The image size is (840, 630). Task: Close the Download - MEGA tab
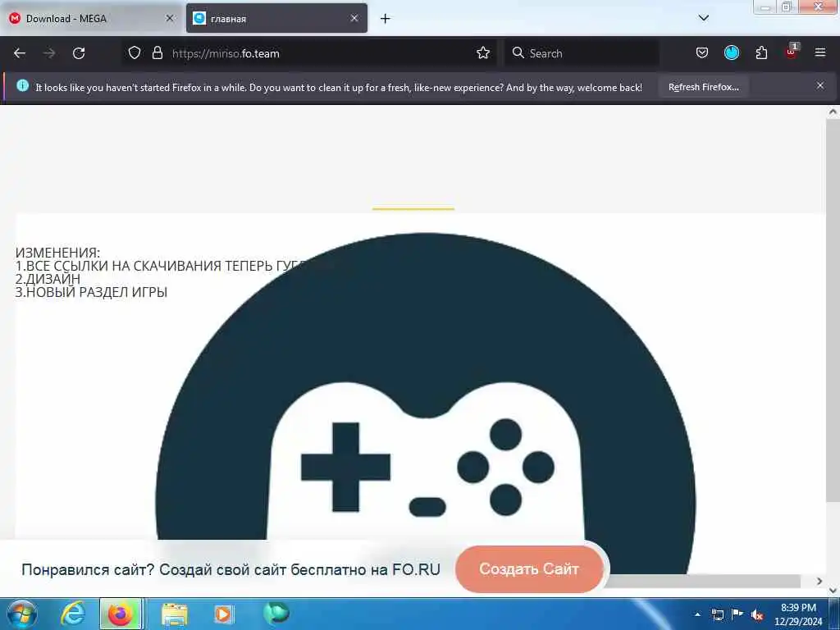(170, 18)
